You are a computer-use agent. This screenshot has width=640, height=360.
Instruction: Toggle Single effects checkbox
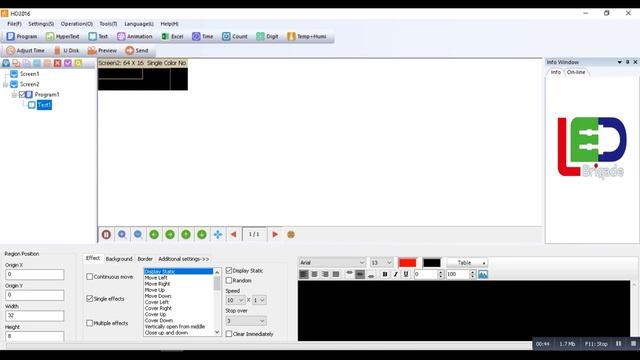pyautogui.click(x=89, y=298)
